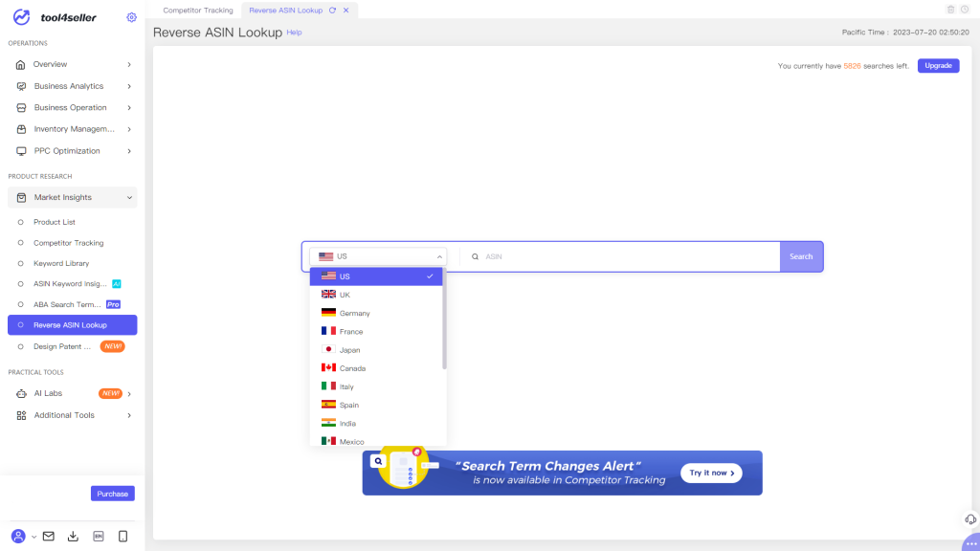Click the tool4seller logo
980x551 pixels.
click(55, 17)
